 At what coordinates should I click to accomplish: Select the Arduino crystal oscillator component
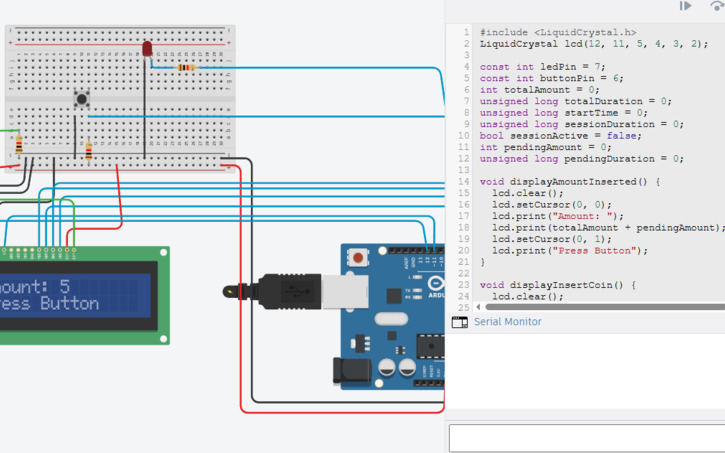[391, 318]
